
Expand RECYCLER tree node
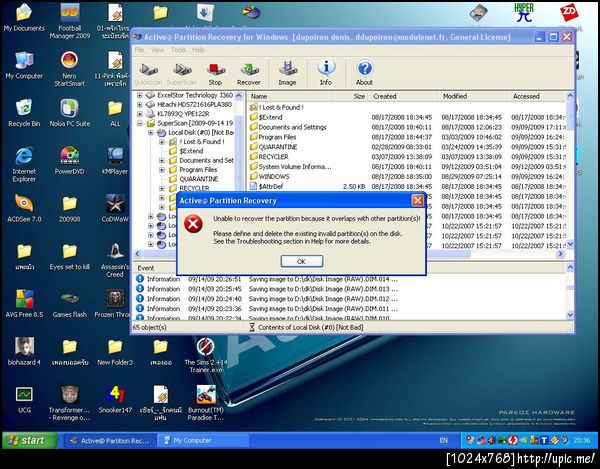[x=162, y=188]
